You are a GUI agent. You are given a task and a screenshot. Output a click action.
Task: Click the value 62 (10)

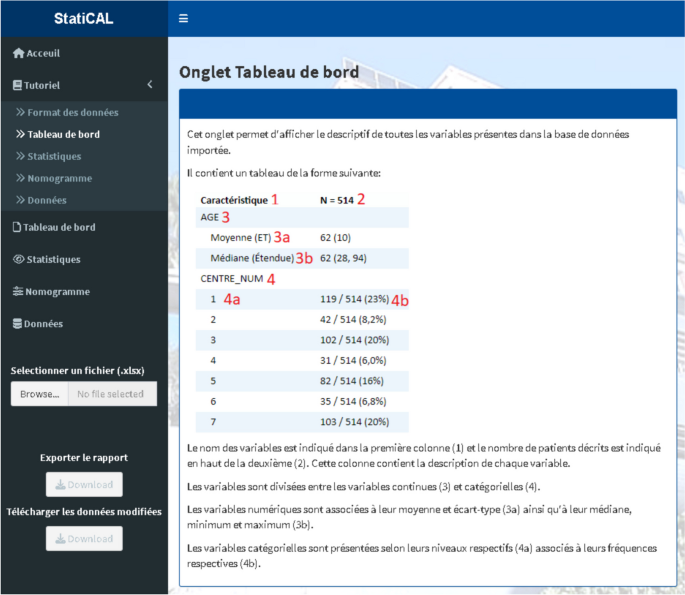tap(336, 238)
